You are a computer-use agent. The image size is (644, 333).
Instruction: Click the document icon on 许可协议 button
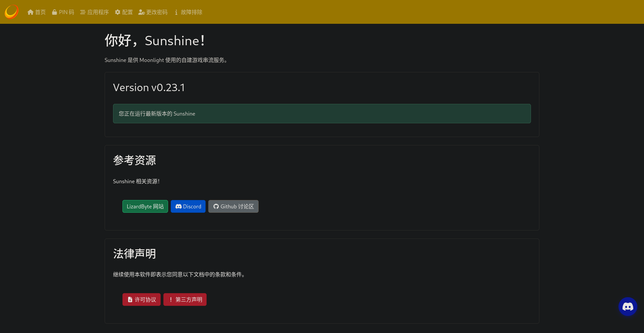(x=130, y=299)
